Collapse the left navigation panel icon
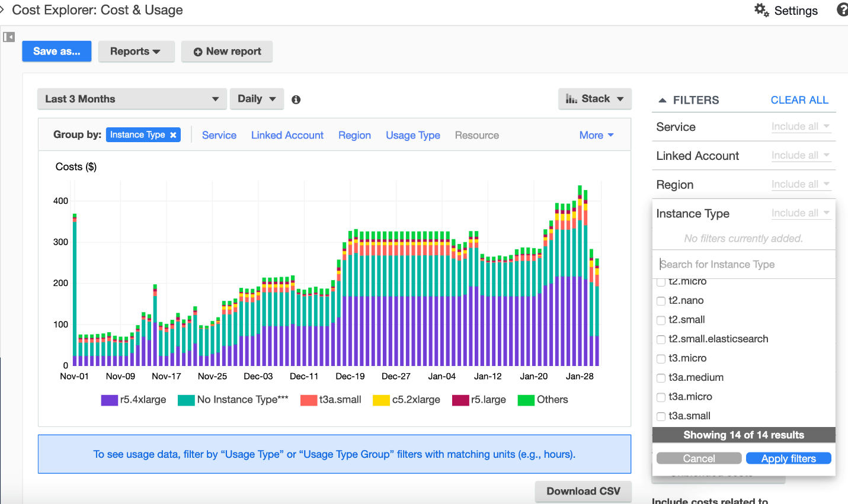The image size is (848, 504). (9, 37)
